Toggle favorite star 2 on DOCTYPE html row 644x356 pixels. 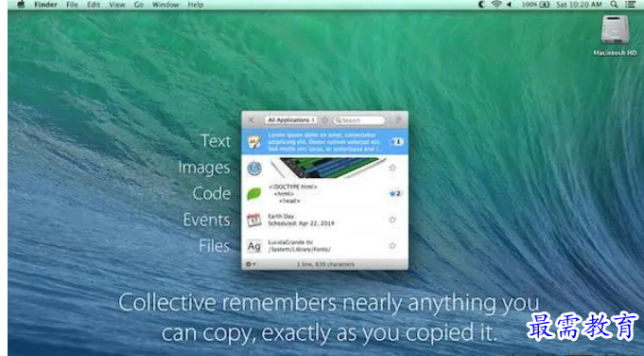coord(395,193)
